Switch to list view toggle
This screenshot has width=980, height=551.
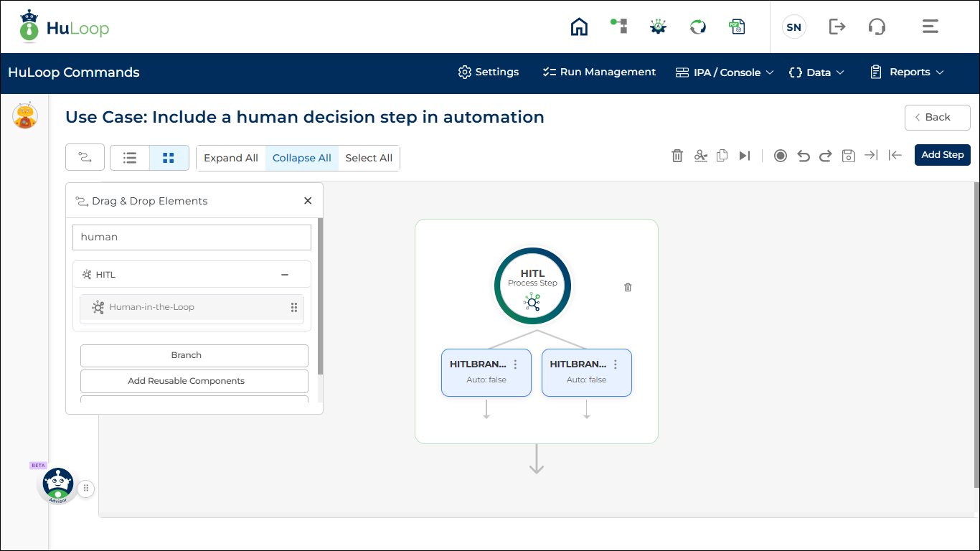point(130,158)
